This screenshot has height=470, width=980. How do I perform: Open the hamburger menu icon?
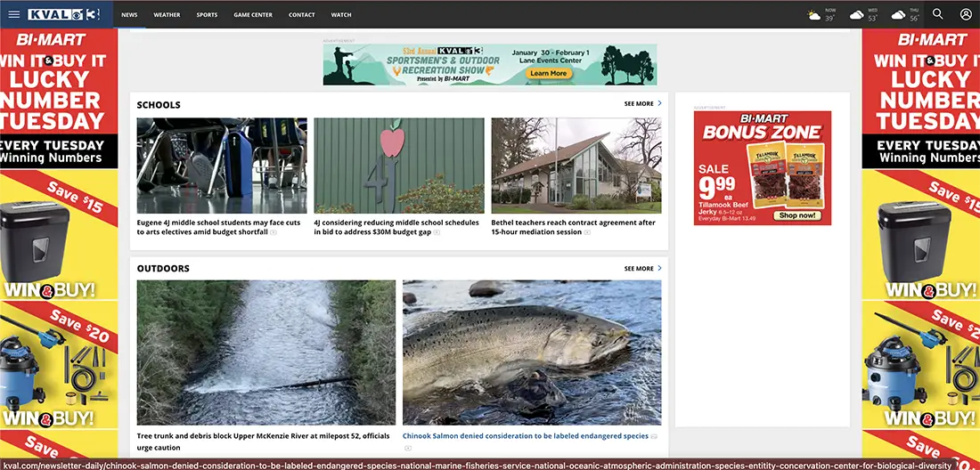pos(13,14)
